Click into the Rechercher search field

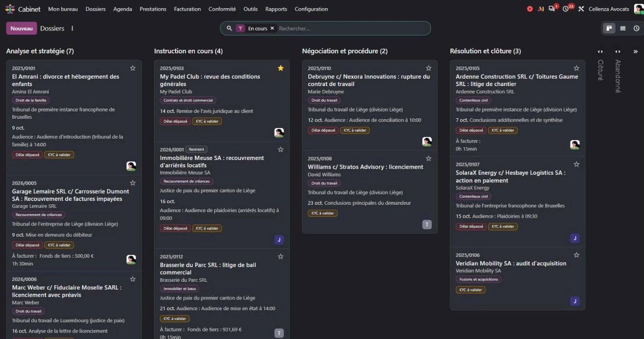(352, 28)
